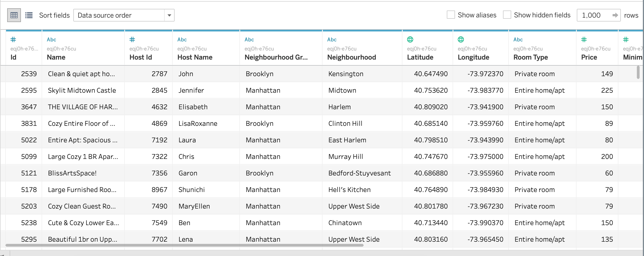This screenshot has height=256, width=644.
Task: Click the number type icon above Price
Action: pos(584,39)
